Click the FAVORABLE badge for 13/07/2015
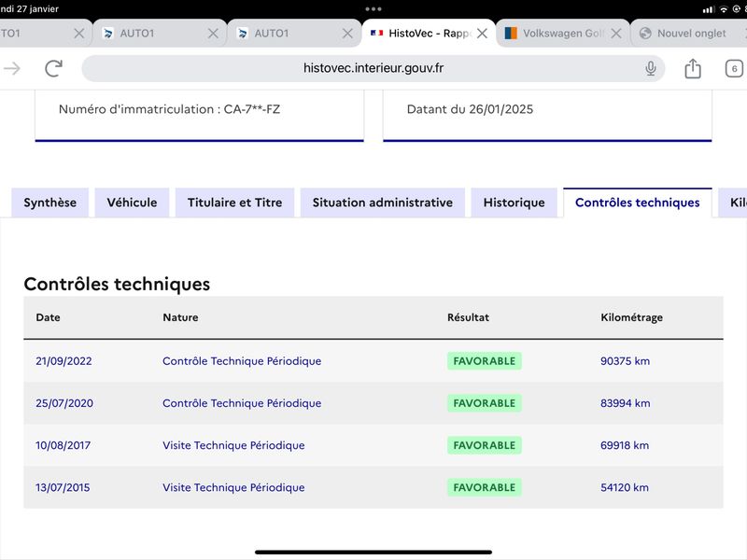 click(484, 487)
